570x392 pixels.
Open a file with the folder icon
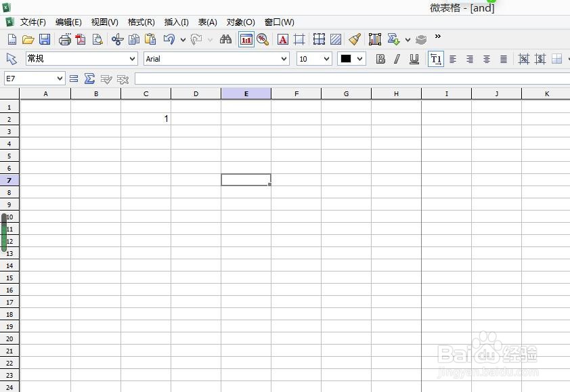tap(28, 39)
